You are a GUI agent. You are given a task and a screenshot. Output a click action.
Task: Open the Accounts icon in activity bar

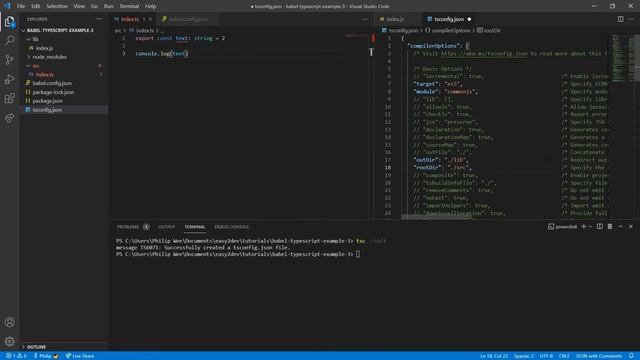9,322
